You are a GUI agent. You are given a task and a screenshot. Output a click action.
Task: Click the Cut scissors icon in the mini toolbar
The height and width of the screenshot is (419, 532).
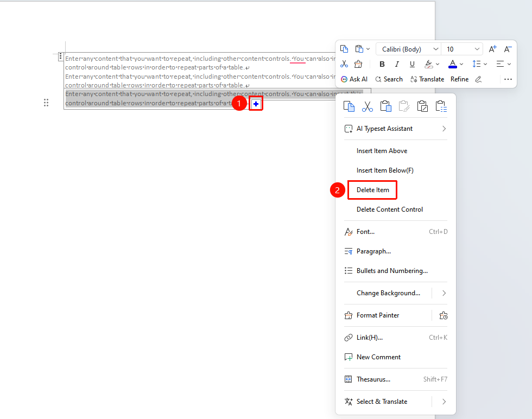click(344, 64)
